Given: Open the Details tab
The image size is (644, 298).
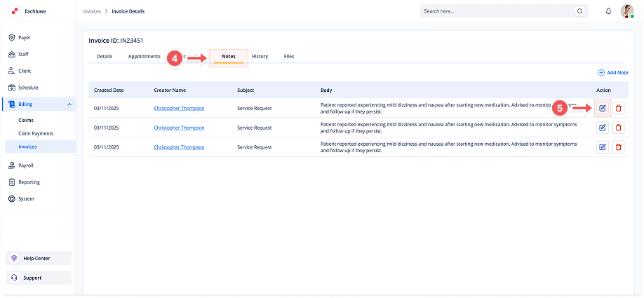Looking at the screenshot, I should [105, 56].
